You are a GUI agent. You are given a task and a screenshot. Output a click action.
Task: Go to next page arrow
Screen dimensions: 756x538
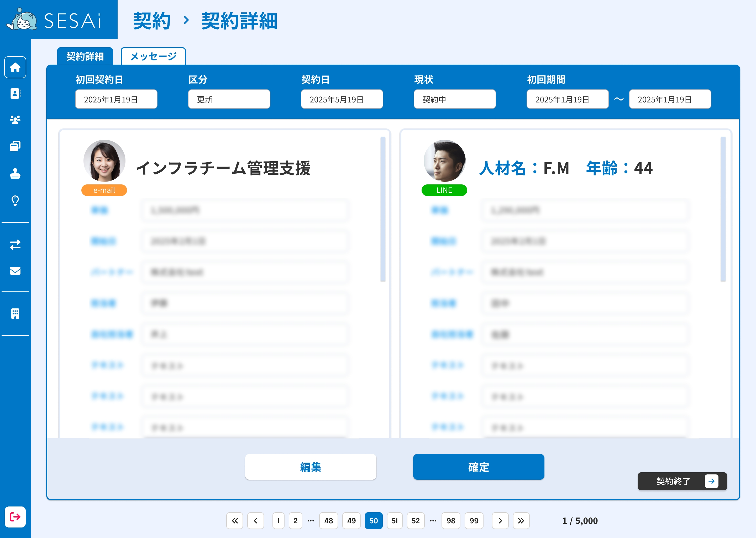tap(500, 521)
